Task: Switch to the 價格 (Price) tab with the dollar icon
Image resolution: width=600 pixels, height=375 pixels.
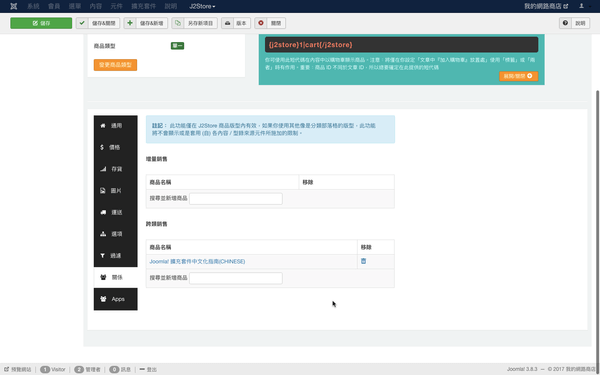Action: (x=116, y=147)
